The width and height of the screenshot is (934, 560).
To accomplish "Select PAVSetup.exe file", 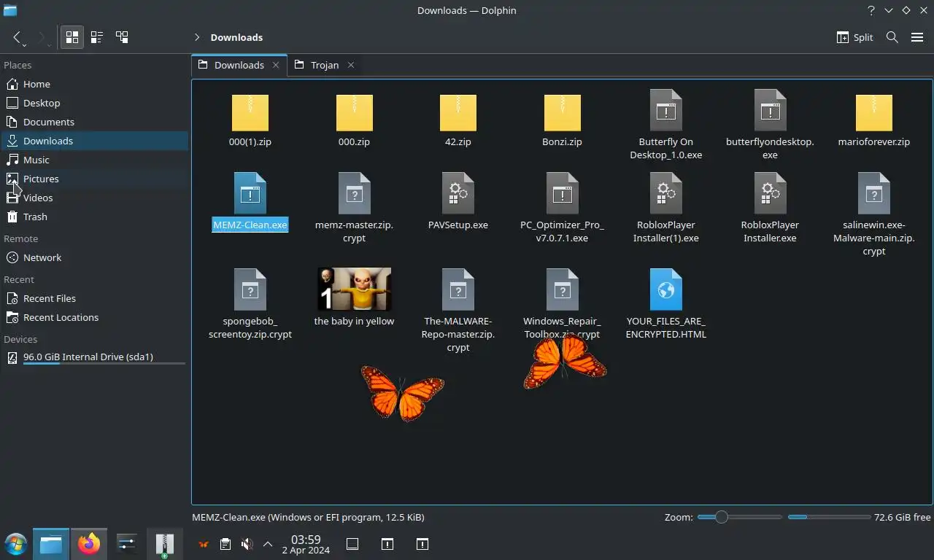I will click(x=458, y=203).
